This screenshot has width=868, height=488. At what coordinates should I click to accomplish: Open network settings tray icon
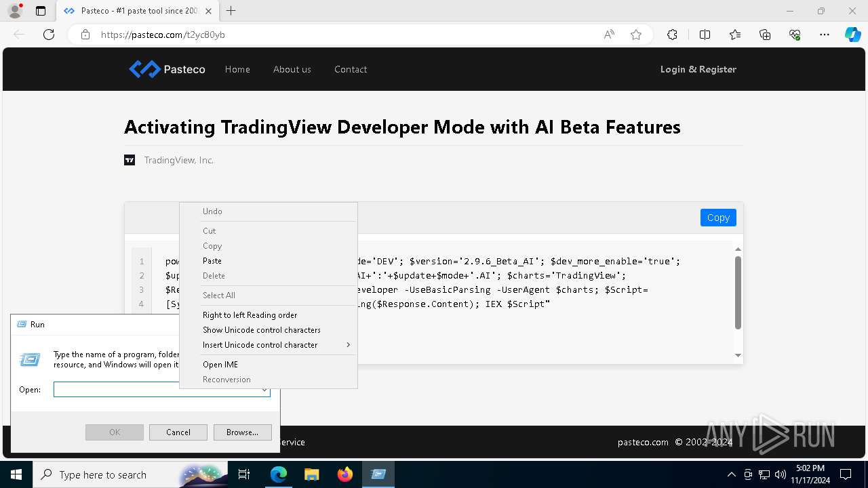coord(764,474)
